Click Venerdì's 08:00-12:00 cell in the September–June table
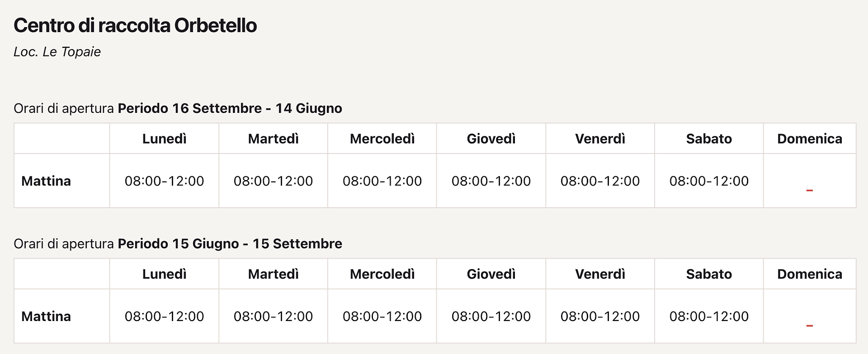 [x=600, y=181]
